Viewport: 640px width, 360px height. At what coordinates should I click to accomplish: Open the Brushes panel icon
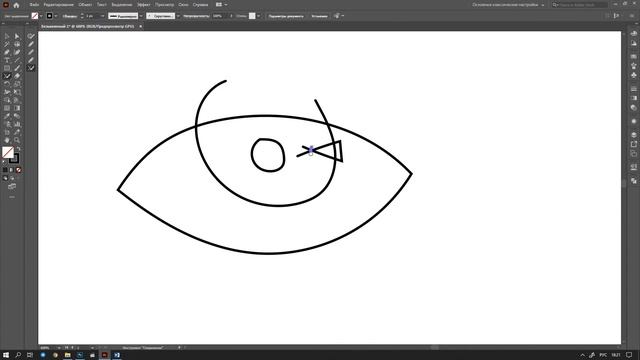(x=633, y=66)
